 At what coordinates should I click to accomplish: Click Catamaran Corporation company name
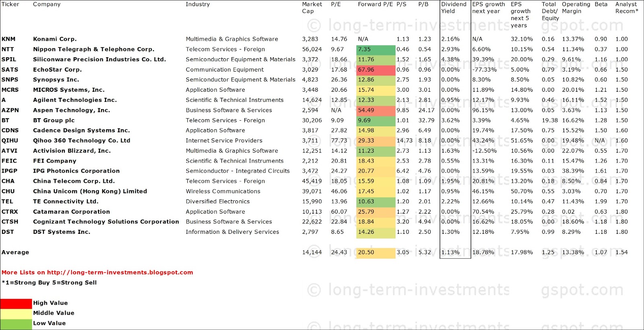click(x=72, y=212)
